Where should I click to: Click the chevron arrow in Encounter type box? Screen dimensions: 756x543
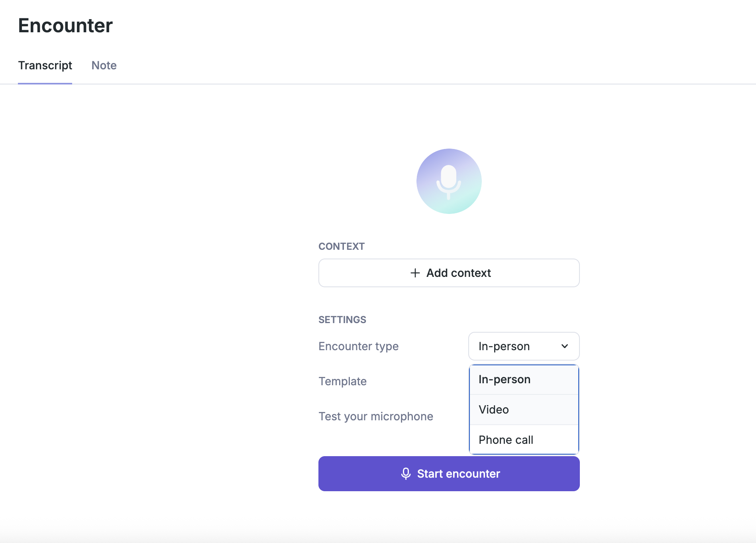(x=565, y=346)
